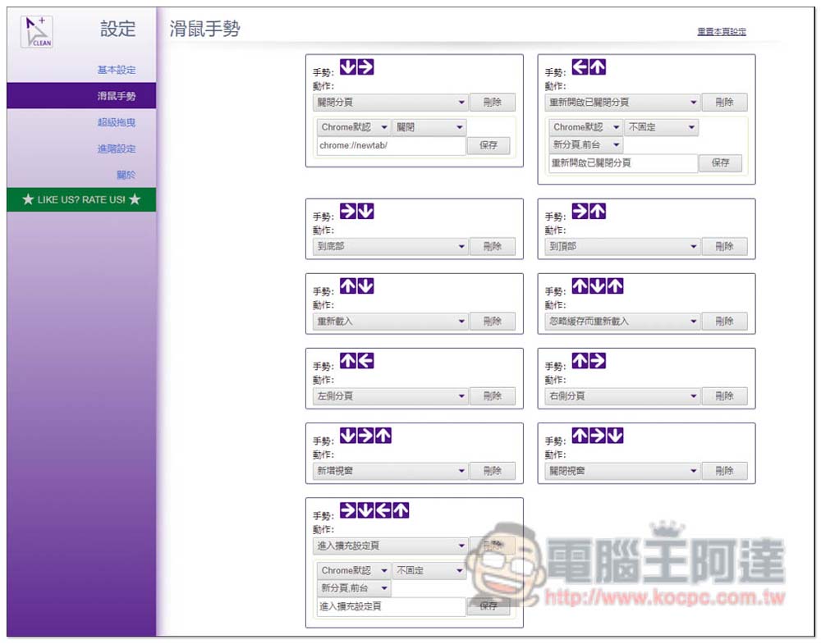Delete the 到頂部 gesture with 刪除
This screenshot has height=644, width=821.
724,246
